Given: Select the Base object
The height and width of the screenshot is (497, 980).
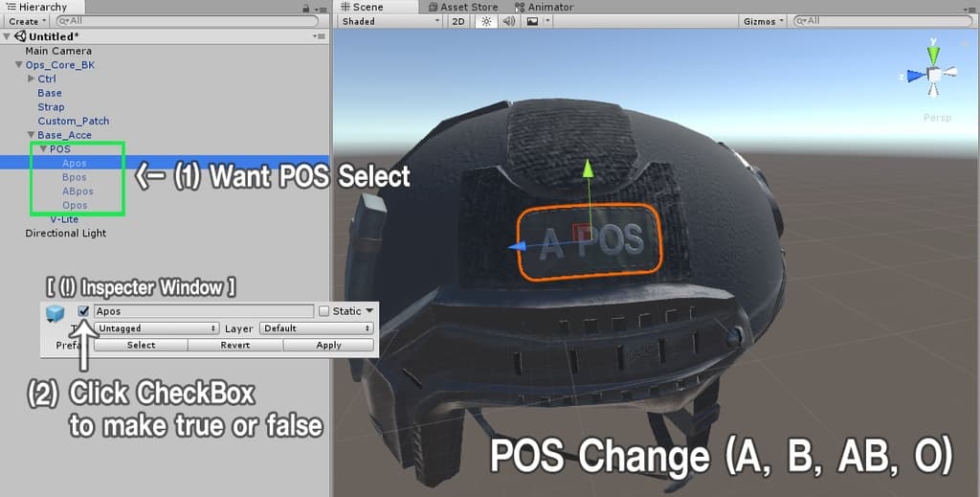Looking at the screenshot, I should point(50,93).
